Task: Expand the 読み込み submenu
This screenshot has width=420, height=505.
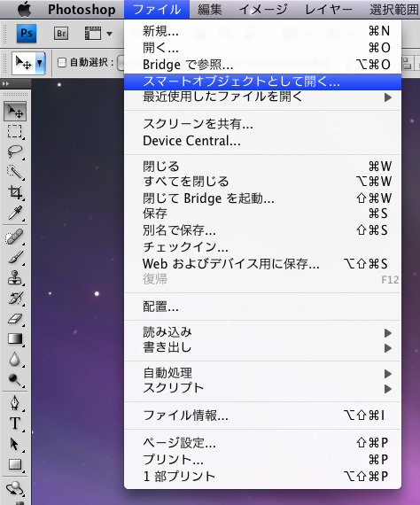Action: pyautogui.click(x=263, y=332)
